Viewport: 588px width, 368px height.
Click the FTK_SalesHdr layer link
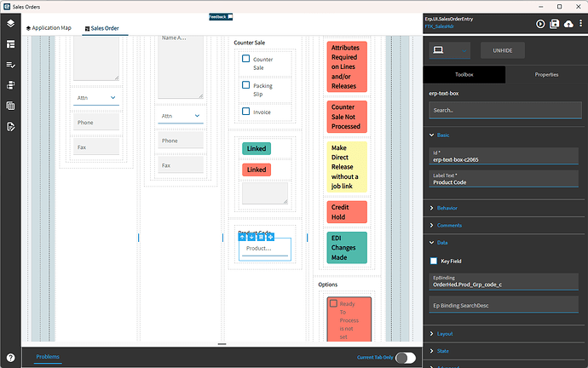click(x=440, y=26)
